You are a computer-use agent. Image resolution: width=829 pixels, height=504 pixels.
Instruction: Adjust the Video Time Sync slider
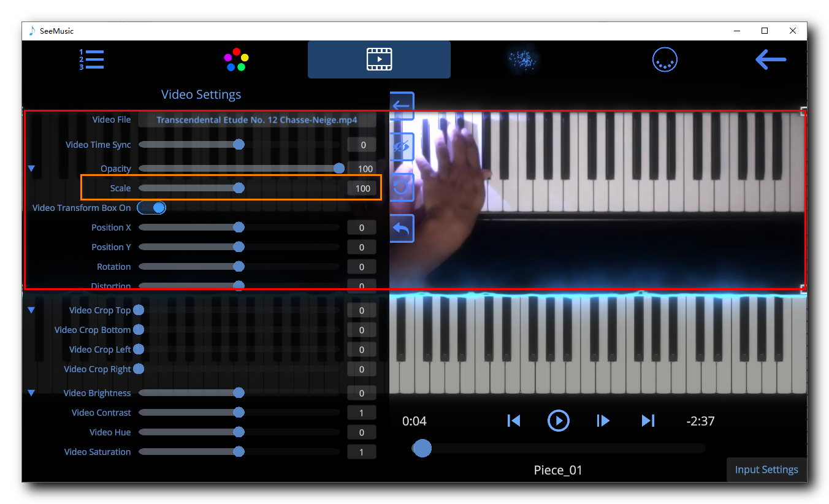239,145
